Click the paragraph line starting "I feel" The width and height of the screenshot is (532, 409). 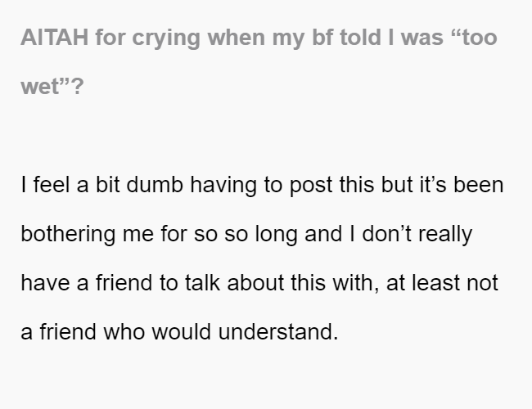(262, 185)
